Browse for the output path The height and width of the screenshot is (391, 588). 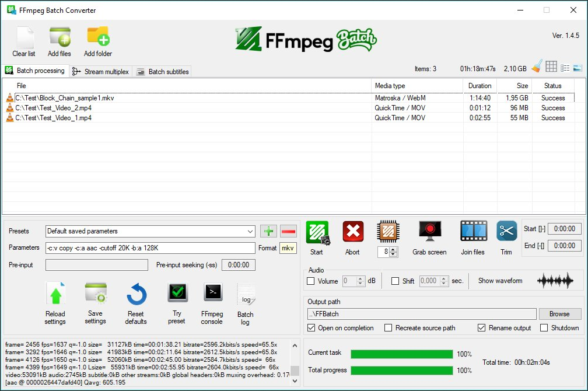point(560,314)
